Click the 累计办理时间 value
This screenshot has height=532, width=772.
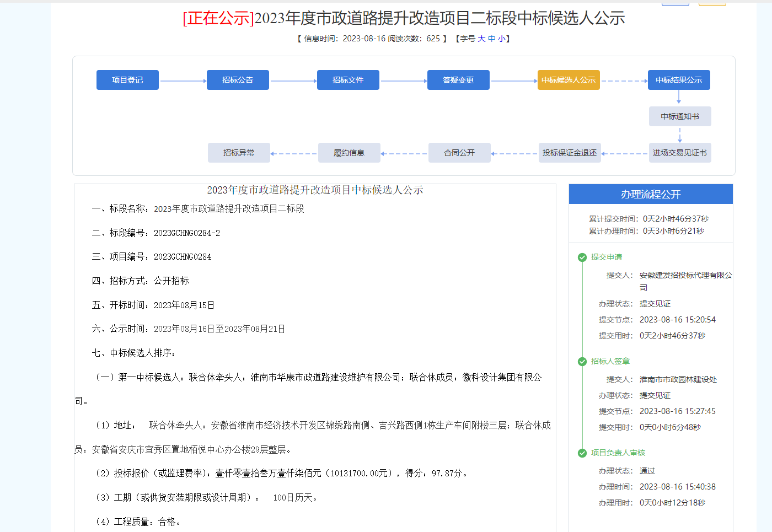[673, 231]
